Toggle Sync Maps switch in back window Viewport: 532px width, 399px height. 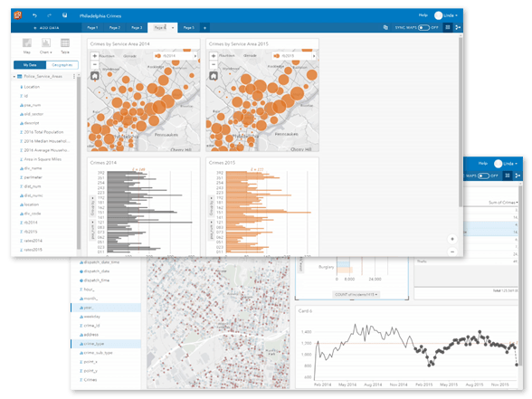coord(483,176)
